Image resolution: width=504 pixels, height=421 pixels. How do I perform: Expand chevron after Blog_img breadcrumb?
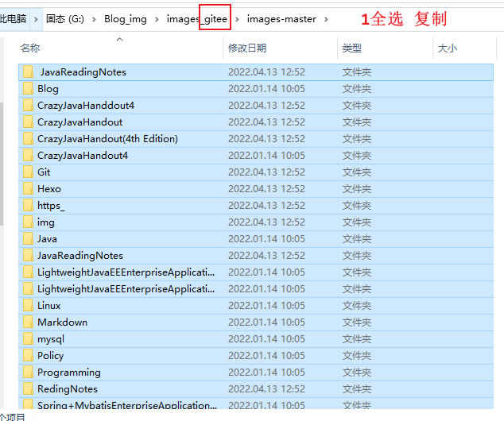[157, 19]
